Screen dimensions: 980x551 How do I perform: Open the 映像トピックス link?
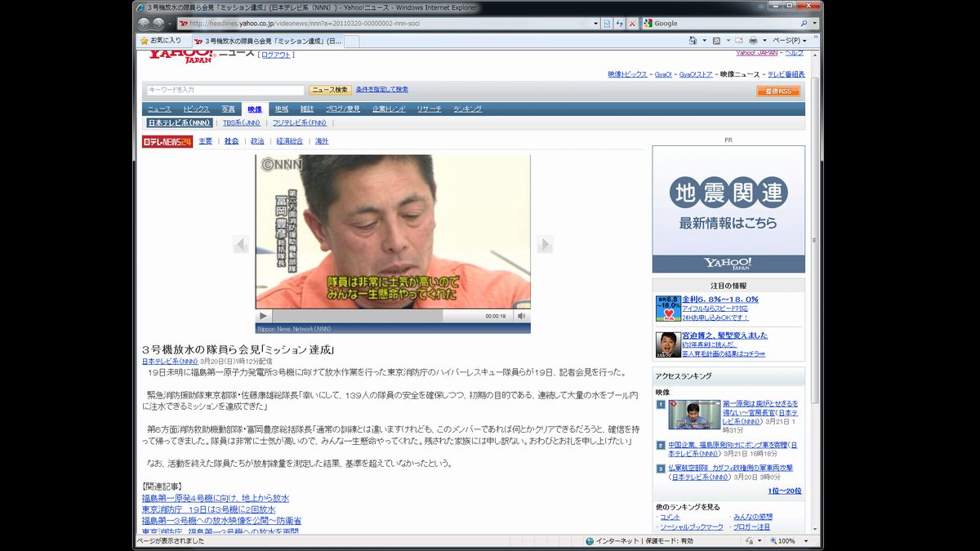pyautogui.click(x=627, y=74)
